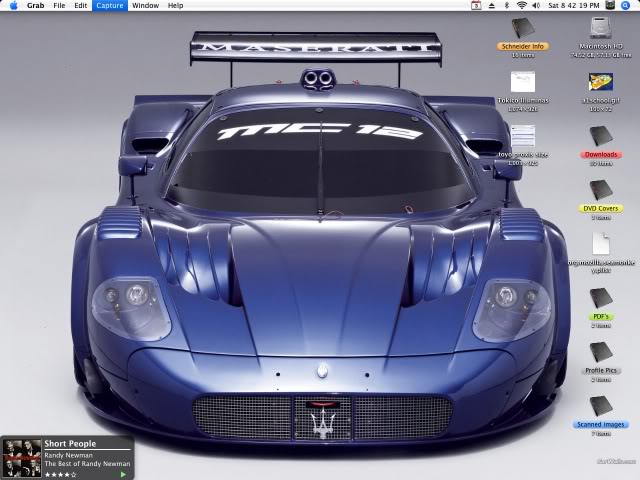Click the highlighted Capture menu

[110, 6]
